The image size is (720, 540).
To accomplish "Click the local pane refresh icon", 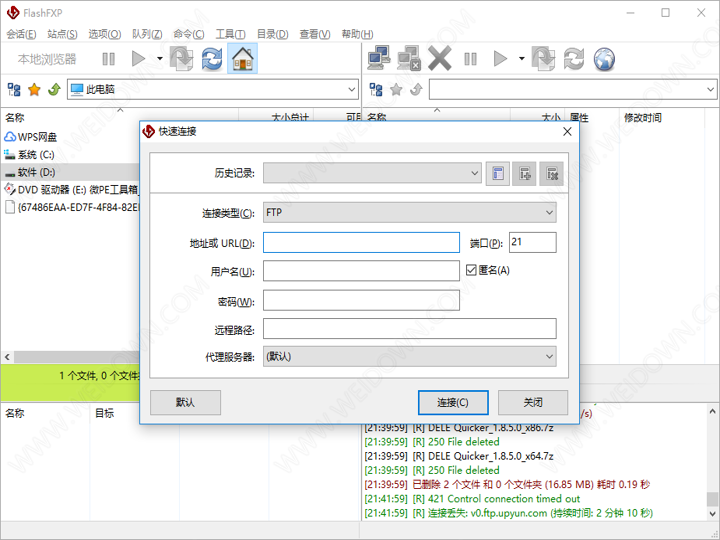I will click(212, 59).
